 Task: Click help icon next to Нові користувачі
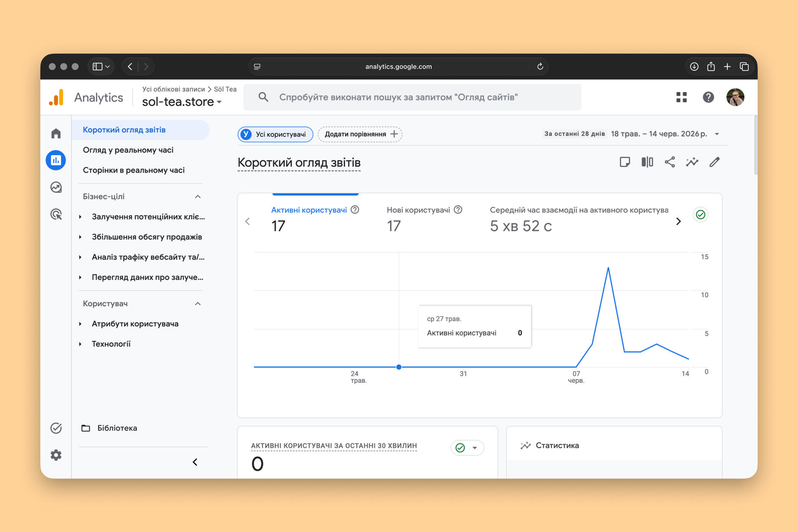[x=458, y=210]
